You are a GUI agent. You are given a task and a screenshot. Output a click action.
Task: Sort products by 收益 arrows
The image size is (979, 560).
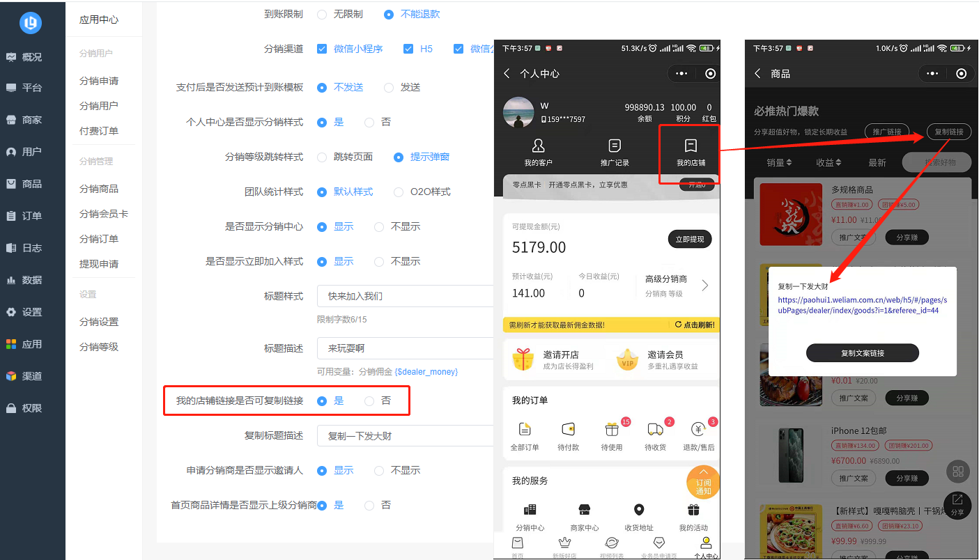(838, 162)
